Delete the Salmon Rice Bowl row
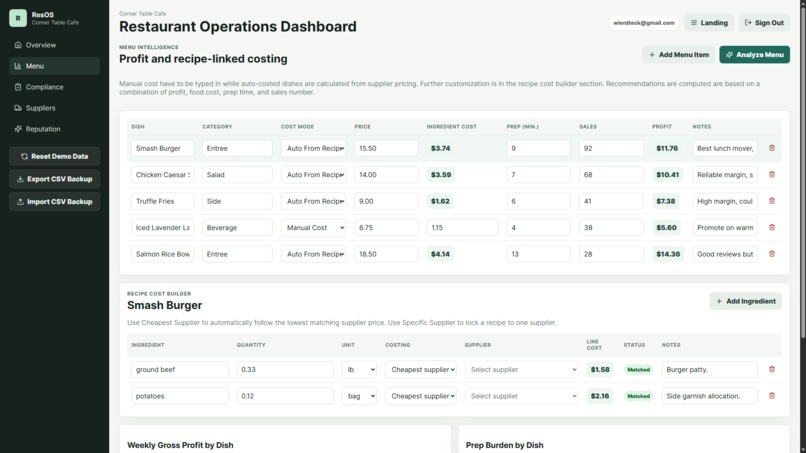The image size is (806, 453). [x=772, y=254]
